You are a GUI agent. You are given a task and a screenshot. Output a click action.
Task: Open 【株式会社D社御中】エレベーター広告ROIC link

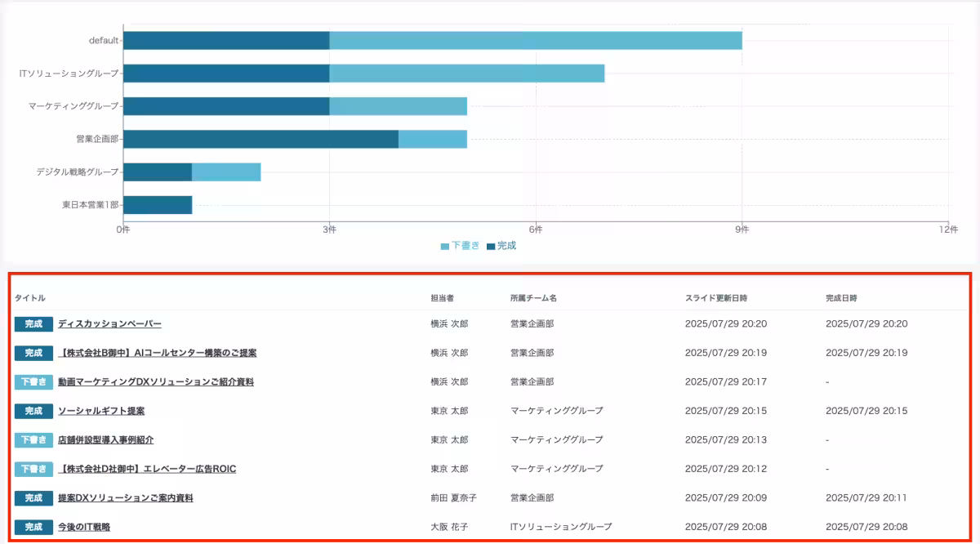(x=146, y=469)
